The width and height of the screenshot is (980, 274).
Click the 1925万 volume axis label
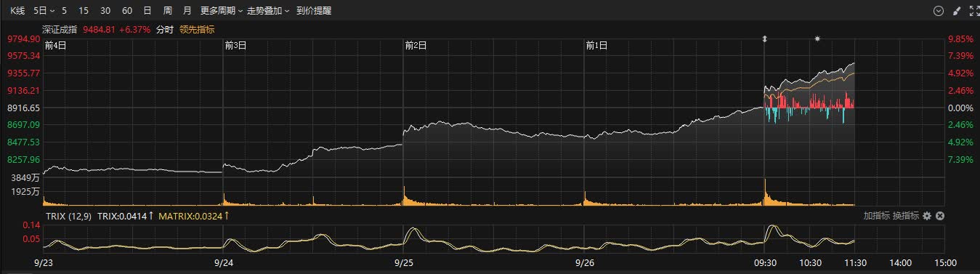pyautogui.click(x=26, y=192)
